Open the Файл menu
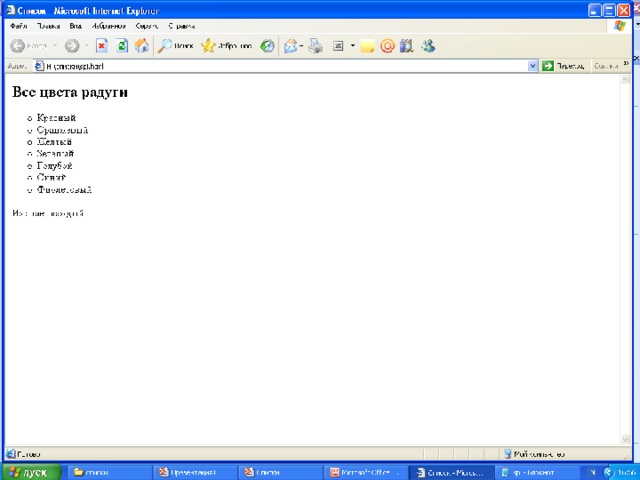Image resolution: width=640 pixels, height=480 pixels. (x=19, y=26)
